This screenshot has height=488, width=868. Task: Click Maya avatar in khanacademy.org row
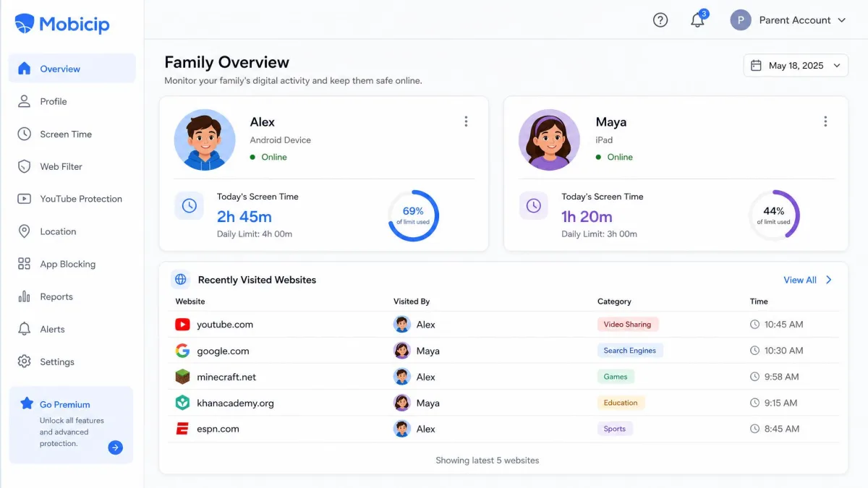[402, 403]
